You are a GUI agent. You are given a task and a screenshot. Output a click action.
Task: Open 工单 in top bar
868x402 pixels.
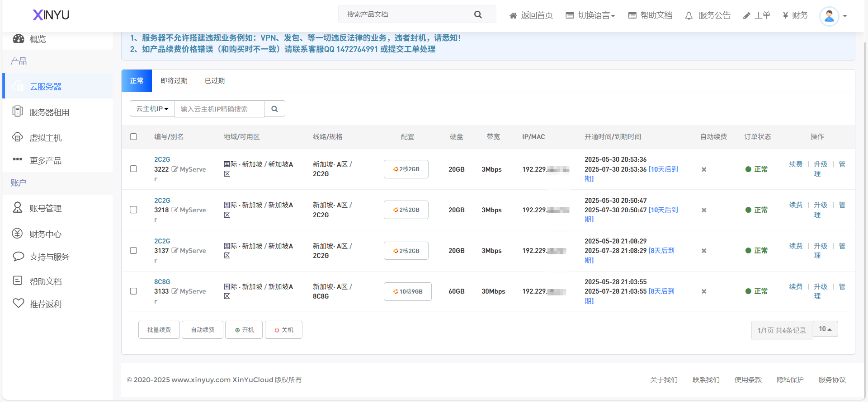[x=757, y=15]
